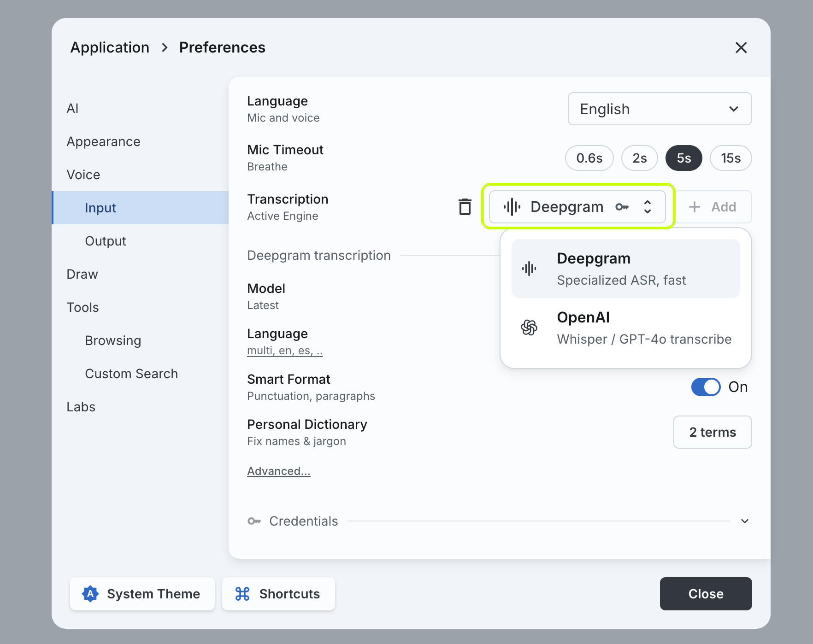Delete the transcription engine with trash icon
The height and width of the screenshot is (644, 813).
(x=465, y=207)
